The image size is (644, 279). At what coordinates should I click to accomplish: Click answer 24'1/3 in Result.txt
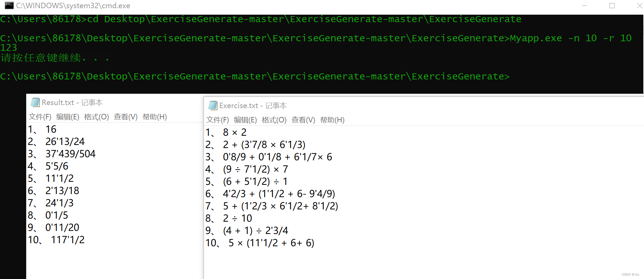(x=59, y=203)
